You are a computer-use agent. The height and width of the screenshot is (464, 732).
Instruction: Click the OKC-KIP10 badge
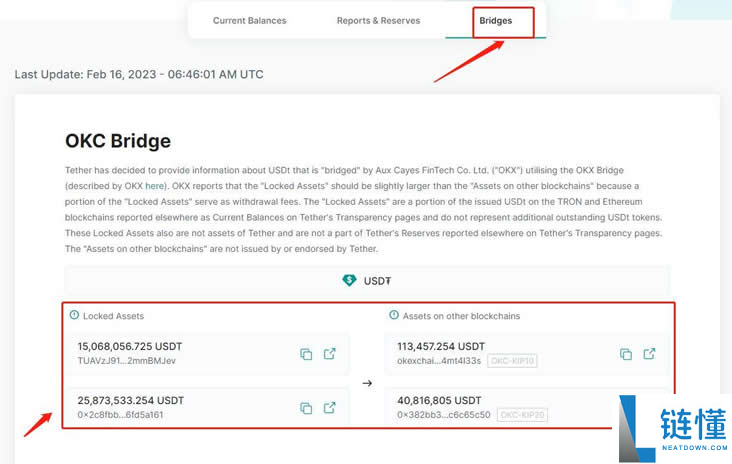512,361
